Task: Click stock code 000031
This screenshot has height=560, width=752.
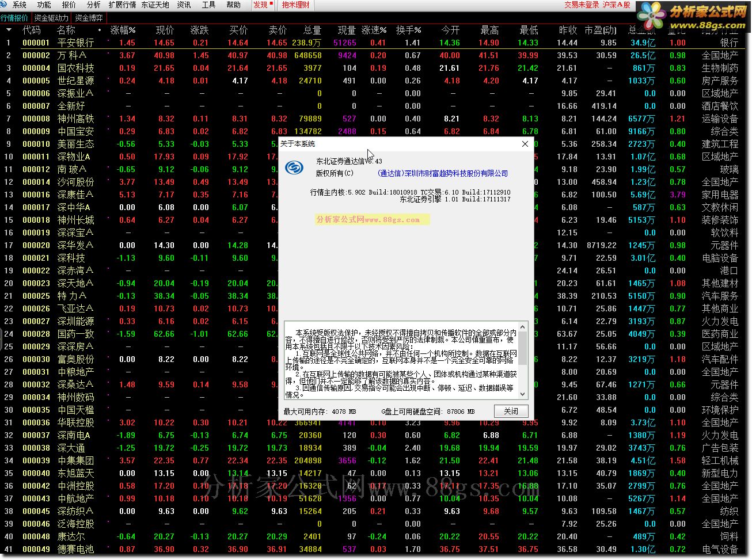Action: (x=36, y=372)
